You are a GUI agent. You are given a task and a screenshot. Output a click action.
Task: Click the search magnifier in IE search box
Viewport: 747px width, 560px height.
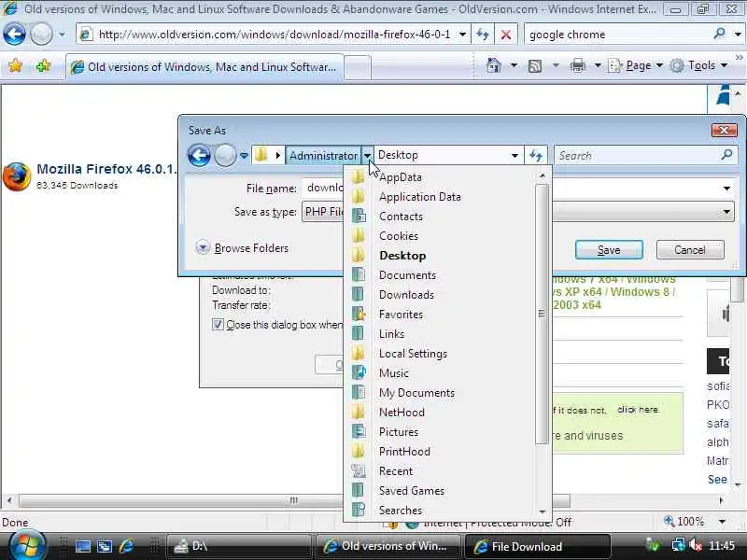pyautogui.click(x=719, y=34)
